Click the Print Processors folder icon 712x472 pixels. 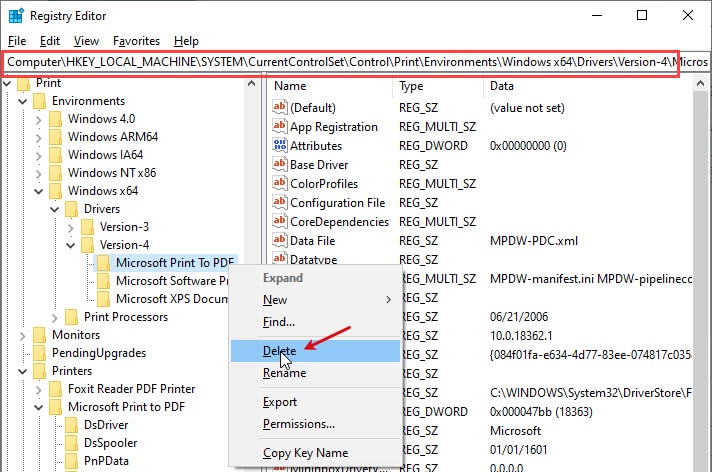(71, 317)
